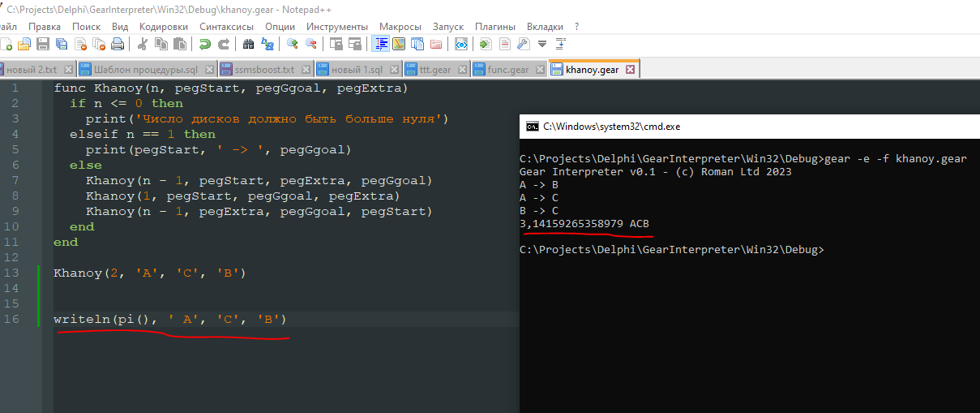Zoom in using the magnifier plus icon

pos(292,44)
